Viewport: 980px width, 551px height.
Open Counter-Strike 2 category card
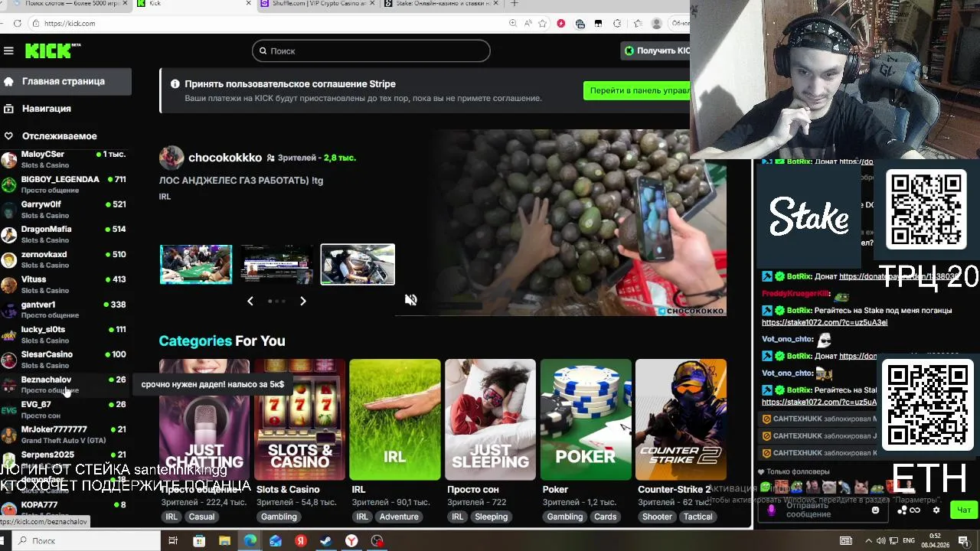coord(681,419)
